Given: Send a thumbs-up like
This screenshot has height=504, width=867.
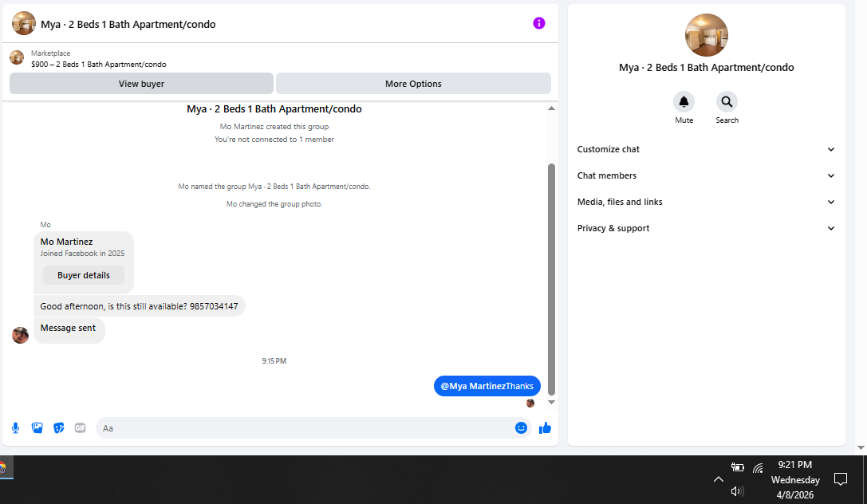Looking at the screenshot, I should click(x=546, y=427).
